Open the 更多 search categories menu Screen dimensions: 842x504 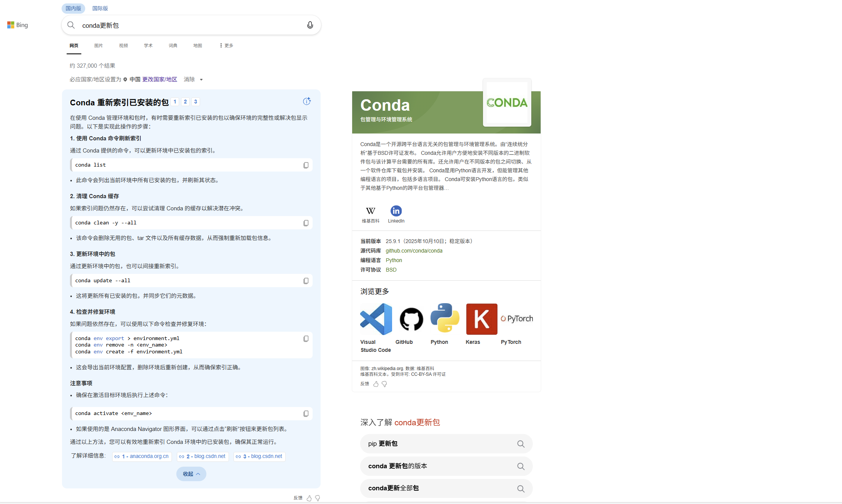click(227, 46)
